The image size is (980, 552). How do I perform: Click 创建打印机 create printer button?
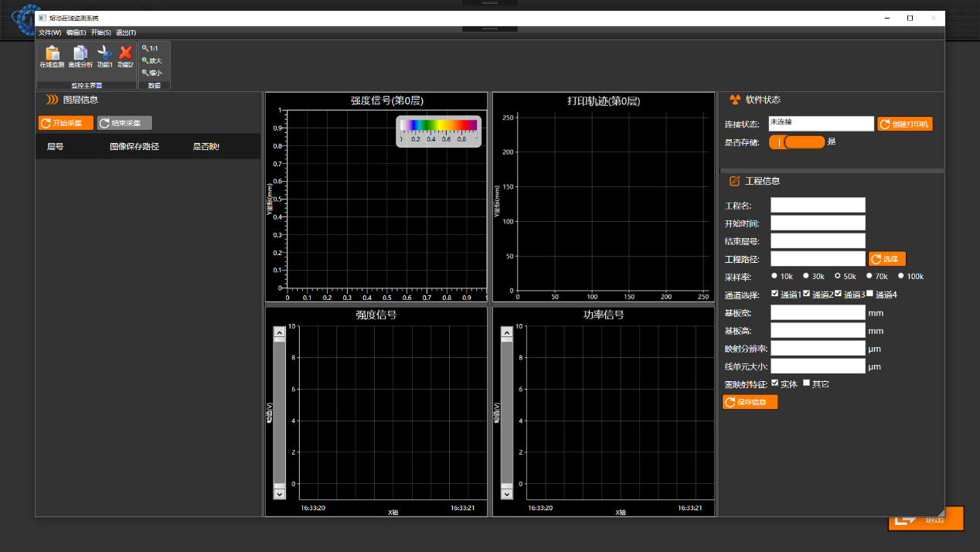tap(905, 124)
